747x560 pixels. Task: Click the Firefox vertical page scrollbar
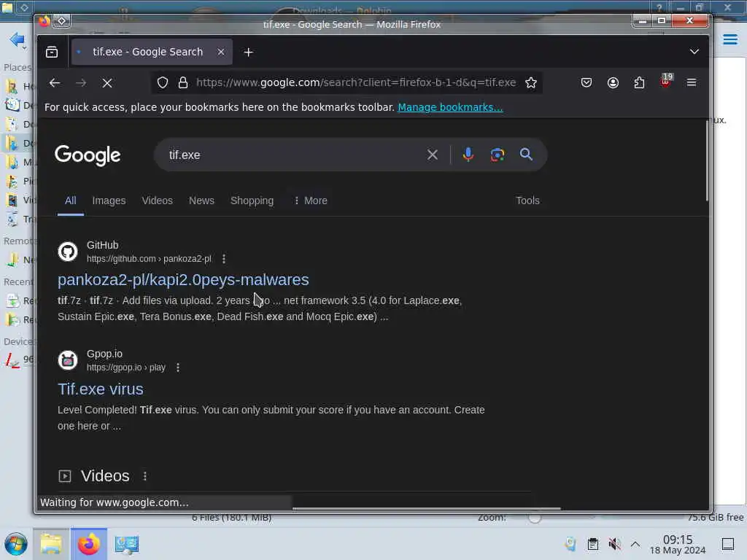[x=706, y=160]
